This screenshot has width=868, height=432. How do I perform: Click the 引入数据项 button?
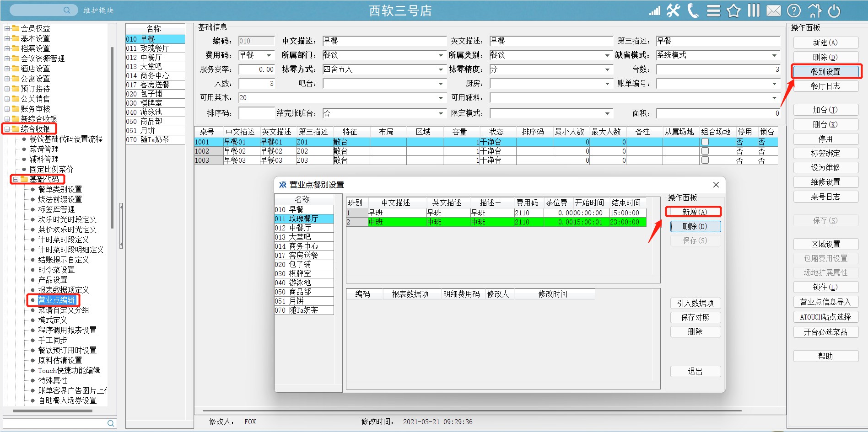click(x=695, y=303)
